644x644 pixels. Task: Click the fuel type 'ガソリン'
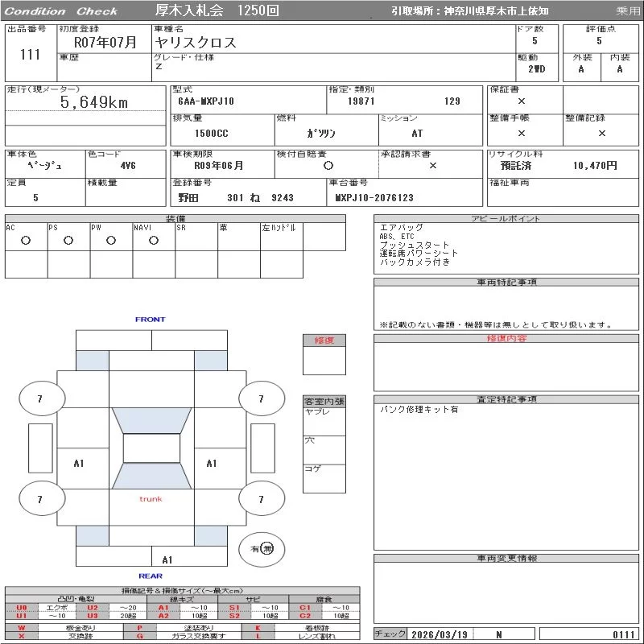pos(321,133)
